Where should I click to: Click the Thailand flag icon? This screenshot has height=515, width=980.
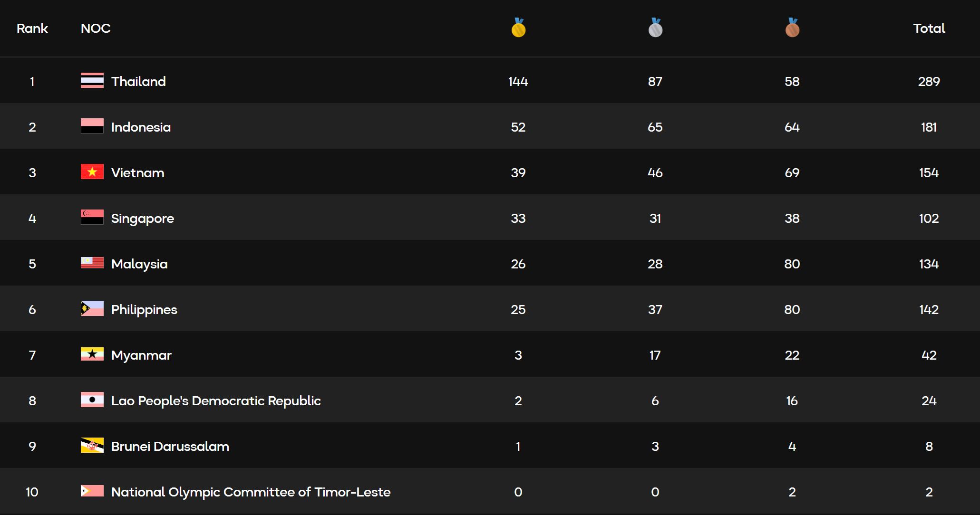92,81
